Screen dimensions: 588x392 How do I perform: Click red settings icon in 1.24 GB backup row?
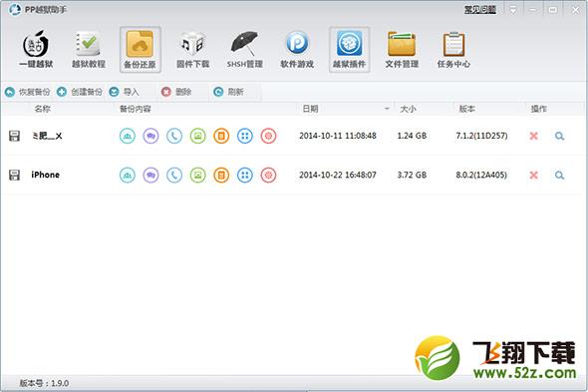click(x=268, y=136)
